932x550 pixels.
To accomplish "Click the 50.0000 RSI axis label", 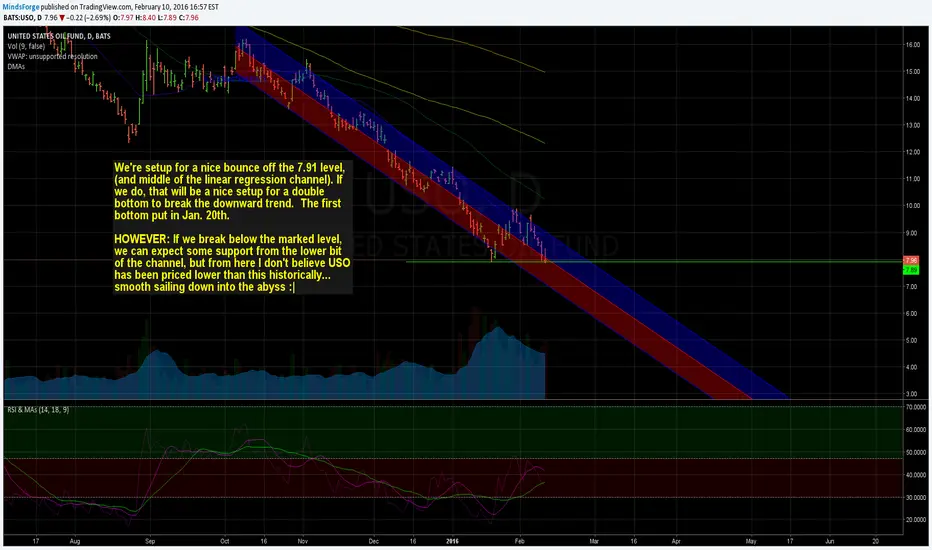I will [x=915, y=452].
